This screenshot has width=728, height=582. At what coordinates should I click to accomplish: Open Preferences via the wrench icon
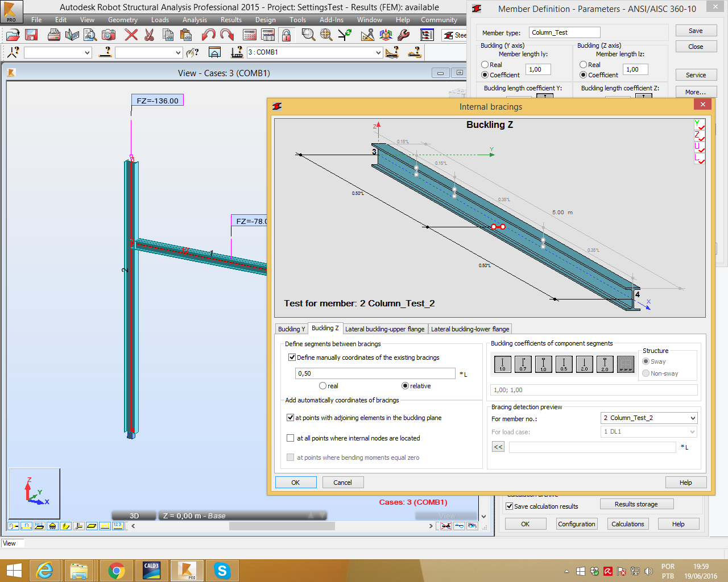click(404, 35)
